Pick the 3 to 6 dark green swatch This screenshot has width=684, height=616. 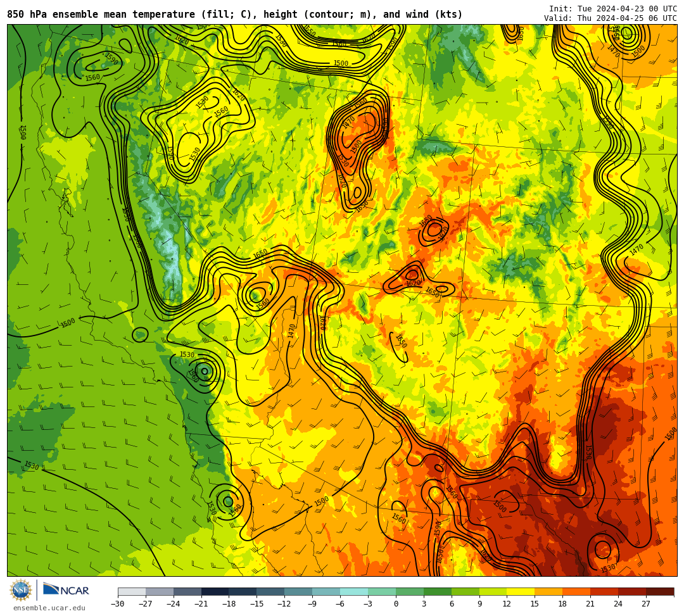tap(438, 591)
